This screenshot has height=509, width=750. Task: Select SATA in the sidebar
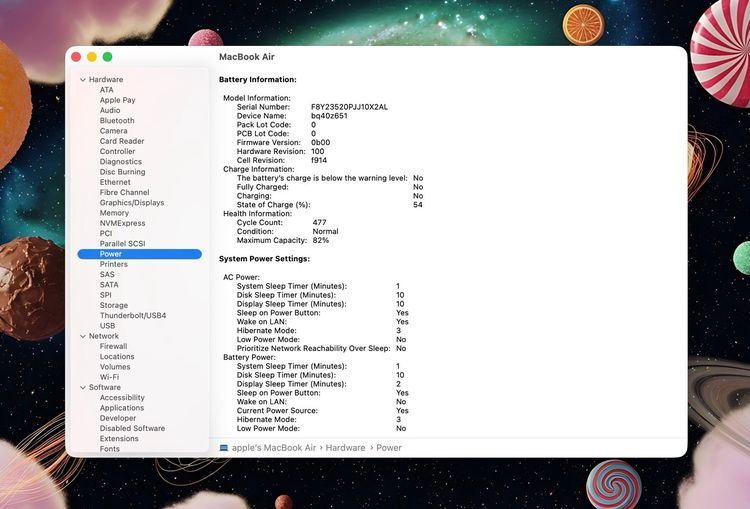point(109,285)
